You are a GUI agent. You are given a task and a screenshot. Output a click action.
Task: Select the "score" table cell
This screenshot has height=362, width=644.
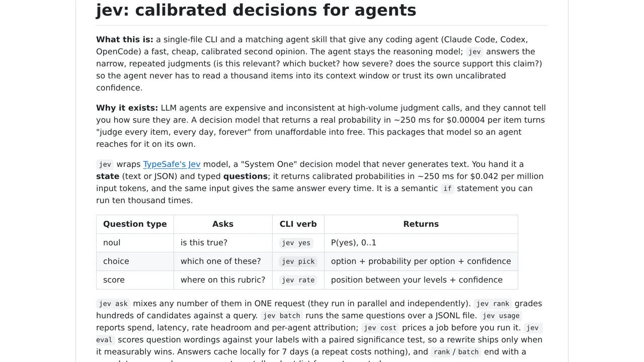pos(135,280)
